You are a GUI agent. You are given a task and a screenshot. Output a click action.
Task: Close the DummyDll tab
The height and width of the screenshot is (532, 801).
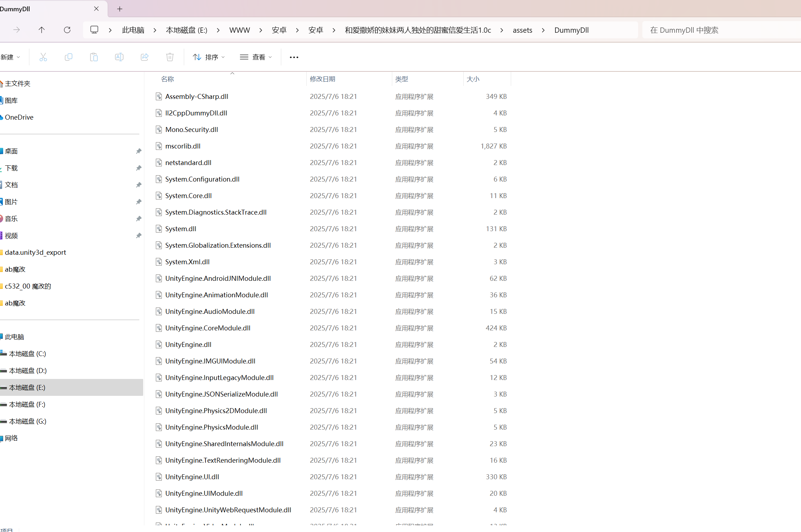pos(96,9)
